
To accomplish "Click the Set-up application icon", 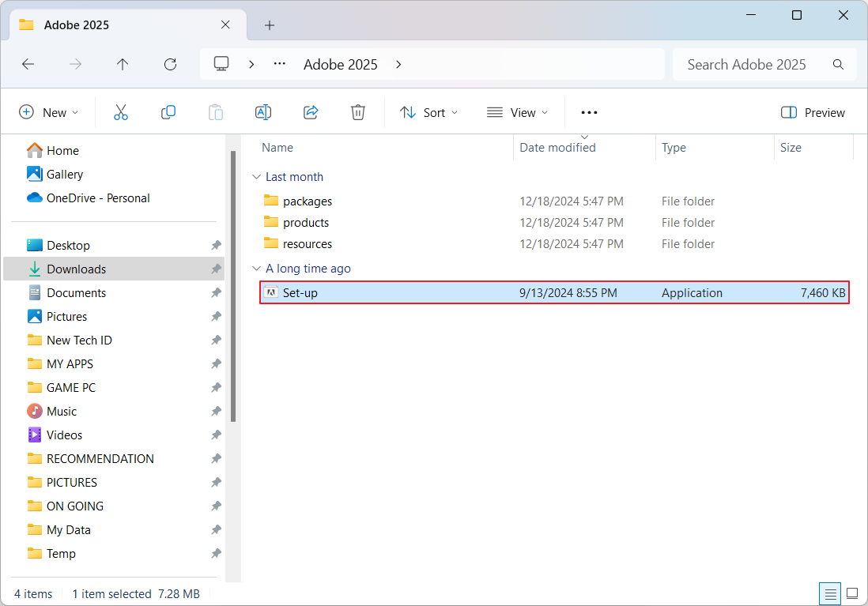I will tap(270, 292).
